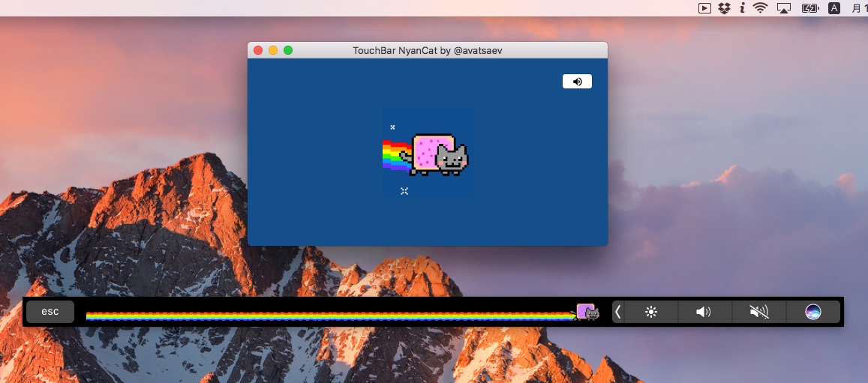Tap the Nyan Cat on Touch Bar
Viewport: 868px width, 383px height.
click(x=587, y=313)
